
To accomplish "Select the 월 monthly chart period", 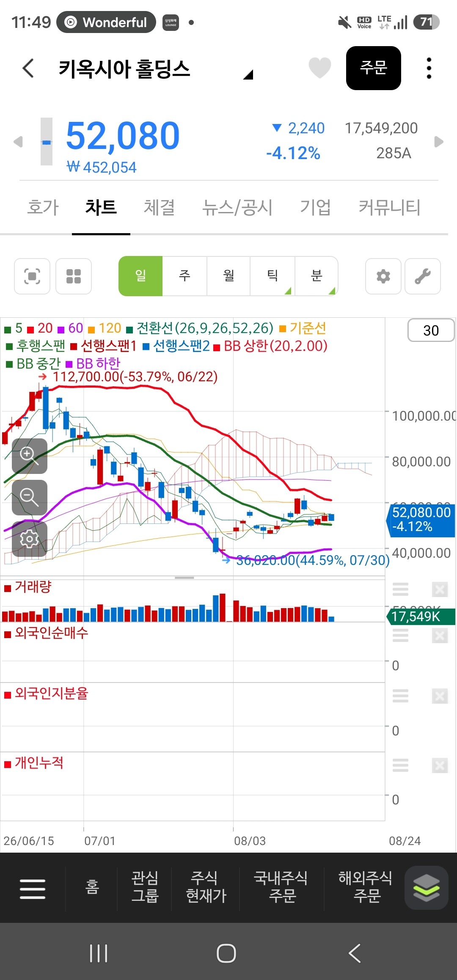I will coord(228,276).
